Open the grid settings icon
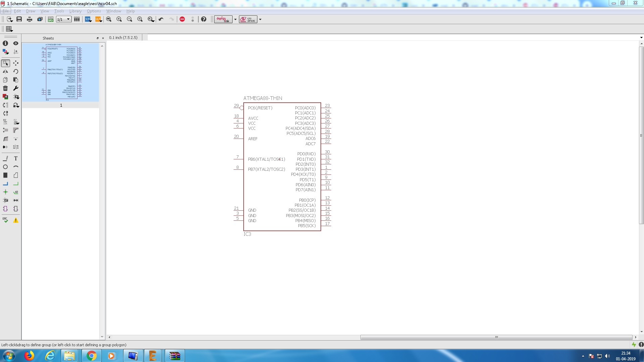 tap(9, 29)
